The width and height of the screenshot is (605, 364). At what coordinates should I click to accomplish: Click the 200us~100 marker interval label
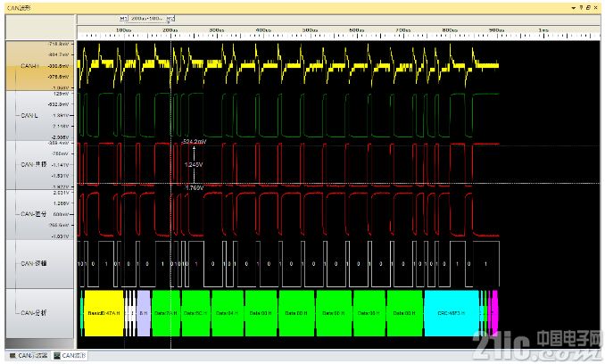click(146, 19)
